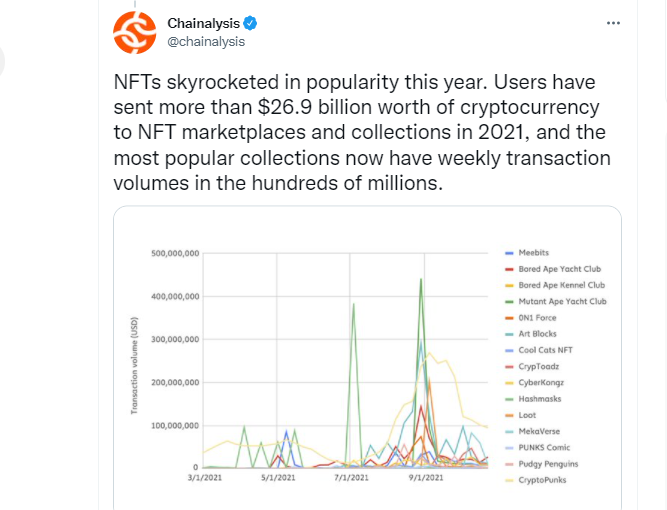Open the Chainalysis profile avatar
The height and width of the screenshot is (510, 667).
click(x=134, y=32)
